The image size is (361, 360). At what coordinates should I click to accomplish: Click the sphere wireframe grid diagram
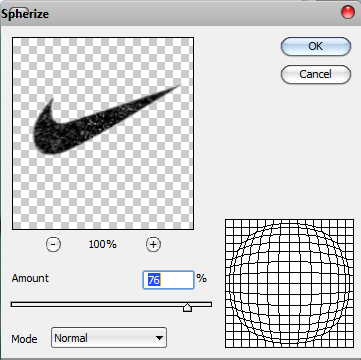tap(289, 283)
